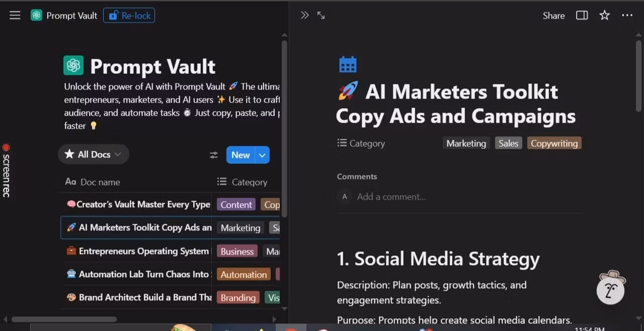Expand the All Docs view dropdown

(94, 154)
